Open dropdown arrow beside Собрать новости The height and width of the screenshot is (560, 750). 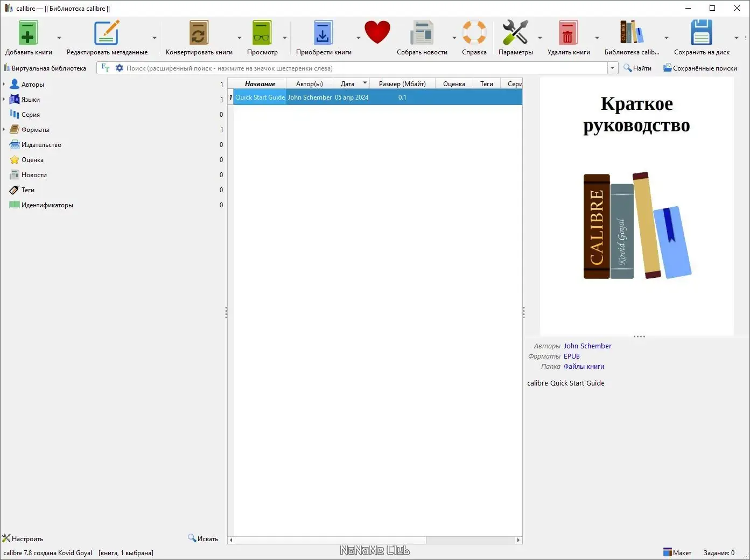coord(454,38)
